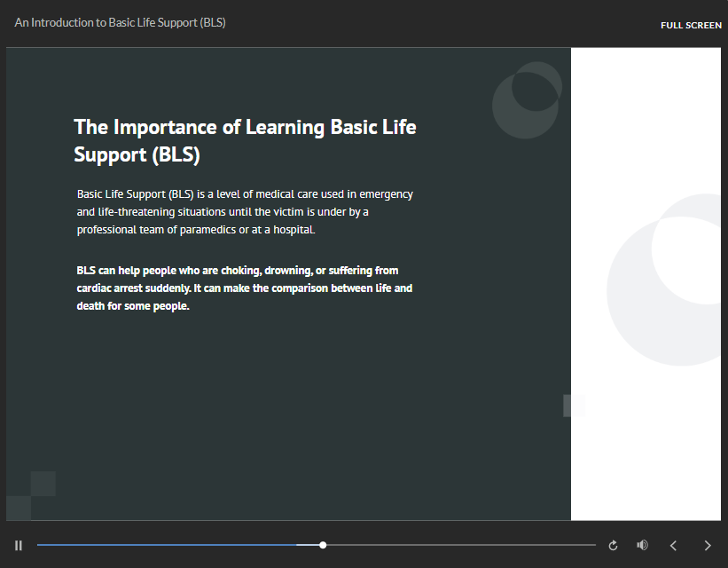Click the paragraph starting Basic Life Support (BLS) is
The width and height of the screenshot is (728, 568).
coord(245,212)
